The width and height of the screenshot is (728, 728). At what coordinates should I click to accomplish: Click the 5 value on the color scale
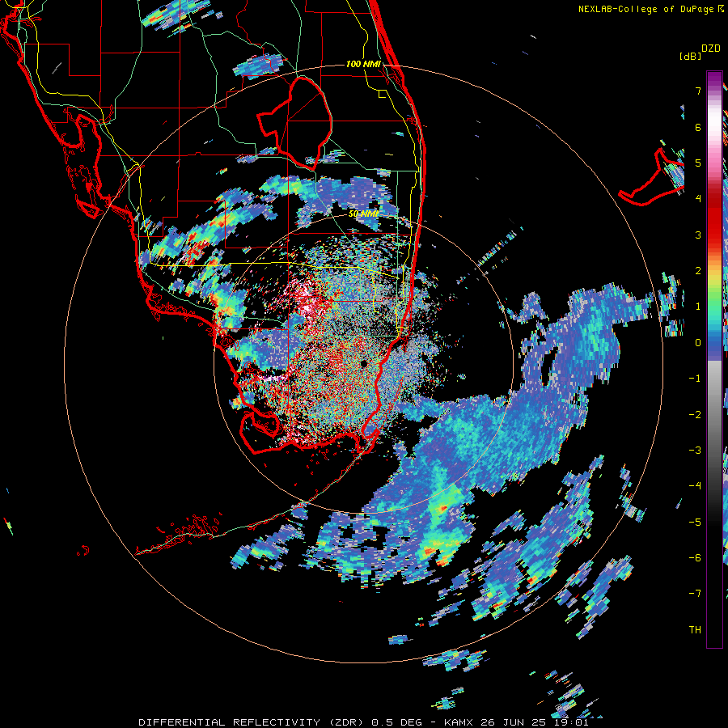click(x=698, y=163)
